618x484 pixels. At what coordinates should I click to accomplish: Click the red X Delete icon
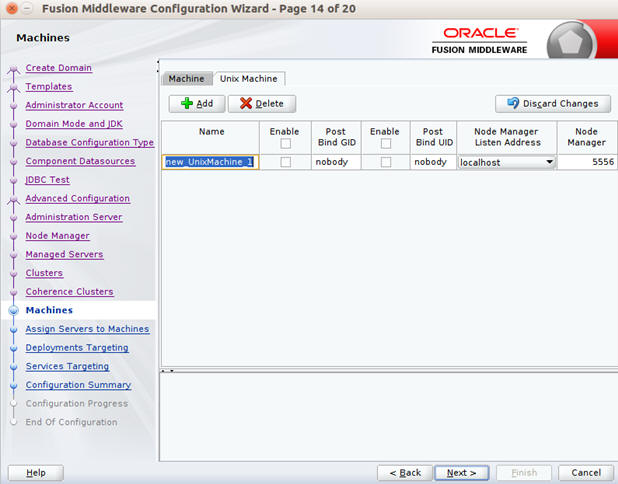click(246, 104)
